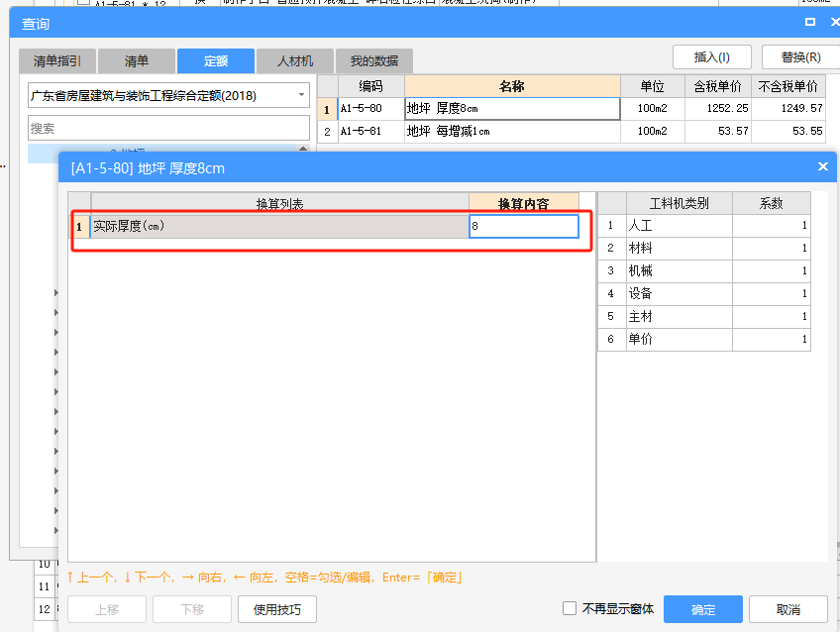840x632 pixels.
Task: Click the 含税单价 column header
Action: coord(718,86)
